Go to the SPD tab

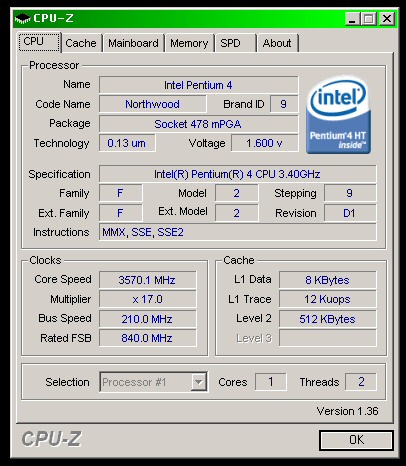[236, 43]
